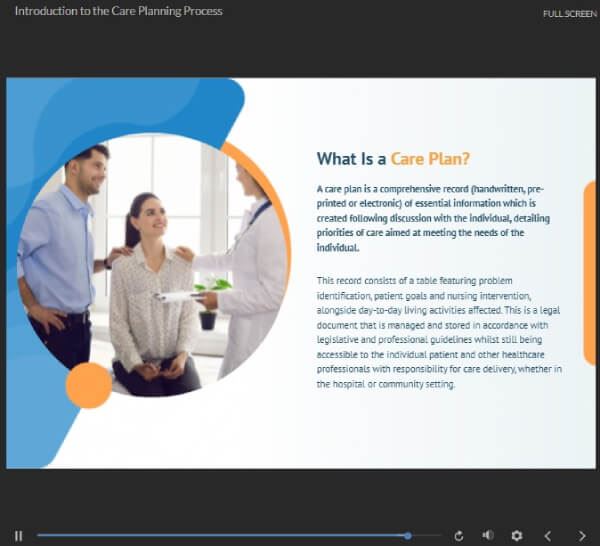Viewport: 600px width, 546px height.
Task: Click the bold paragraph starting 'A care plan is a comprehensive'
Action: (433, 218)
